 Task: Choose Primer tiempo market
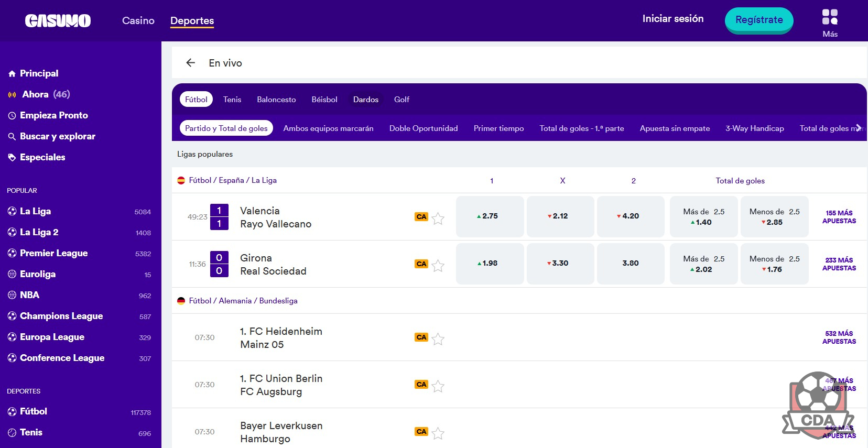(x=498, y=128)
